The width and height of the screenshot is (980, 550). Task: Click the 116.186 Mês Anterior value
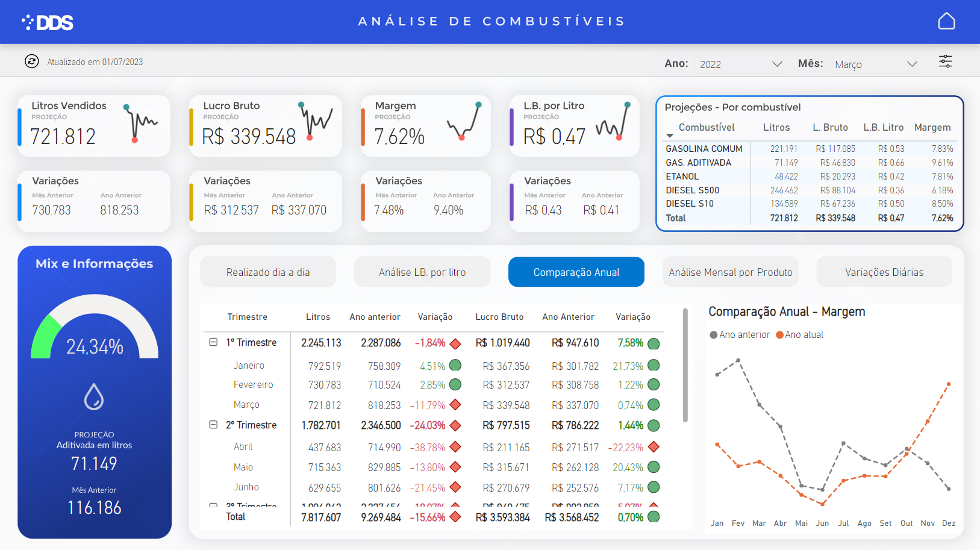pos(95,508)
